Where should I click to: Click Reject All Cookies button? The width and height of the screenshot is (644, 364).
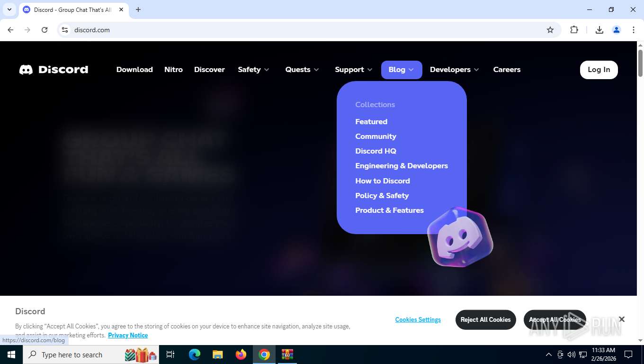tap(485, 319)
